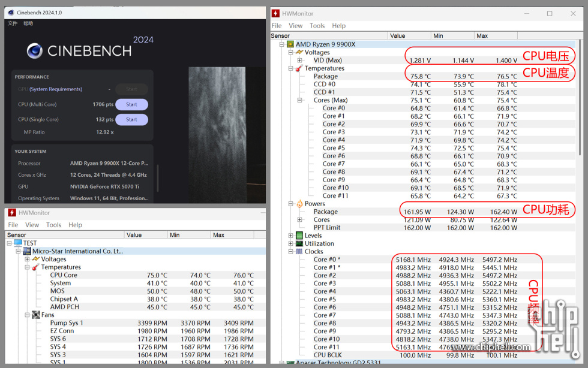Select the Pump Sys 1 fan row

click(136, 323)
